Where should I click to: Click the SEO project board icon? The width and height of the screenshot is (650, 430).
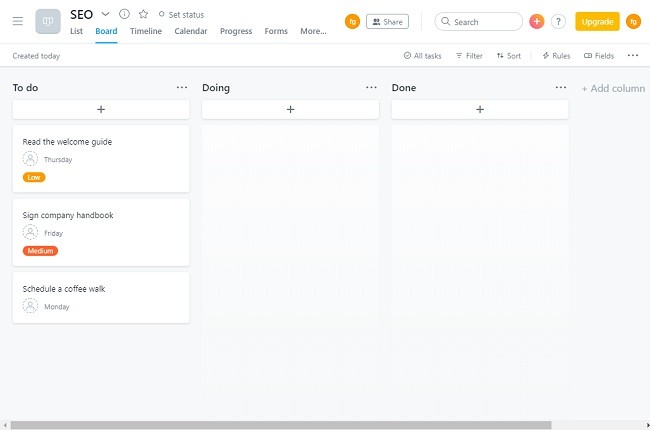(48, 21)
